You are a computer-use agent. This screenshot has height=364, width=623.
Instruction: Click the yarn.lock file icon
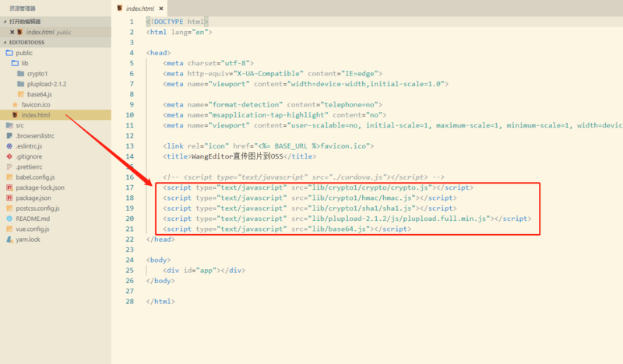9,240
